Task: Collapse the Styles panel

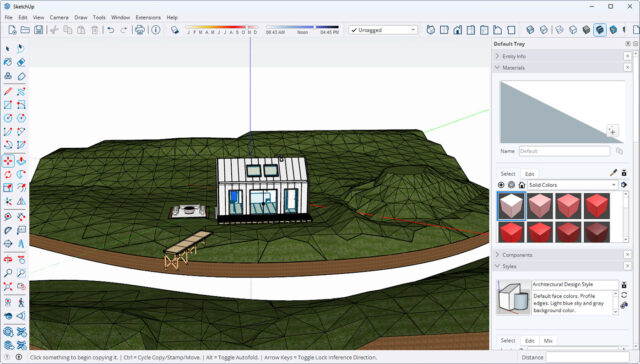Action: coord(498,266)
